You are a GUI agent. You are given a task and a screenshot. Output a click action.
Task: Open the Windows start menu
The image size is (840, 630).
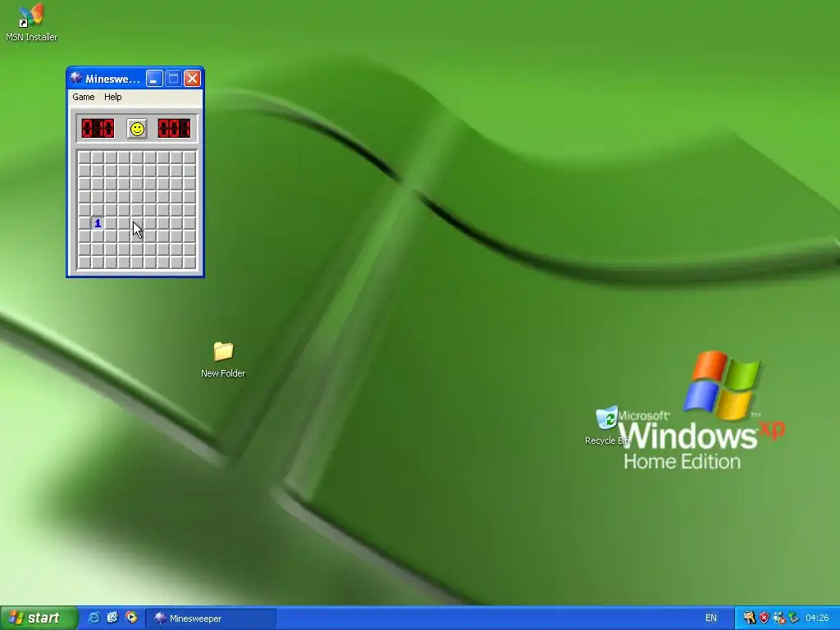click(x=39, y=618)
